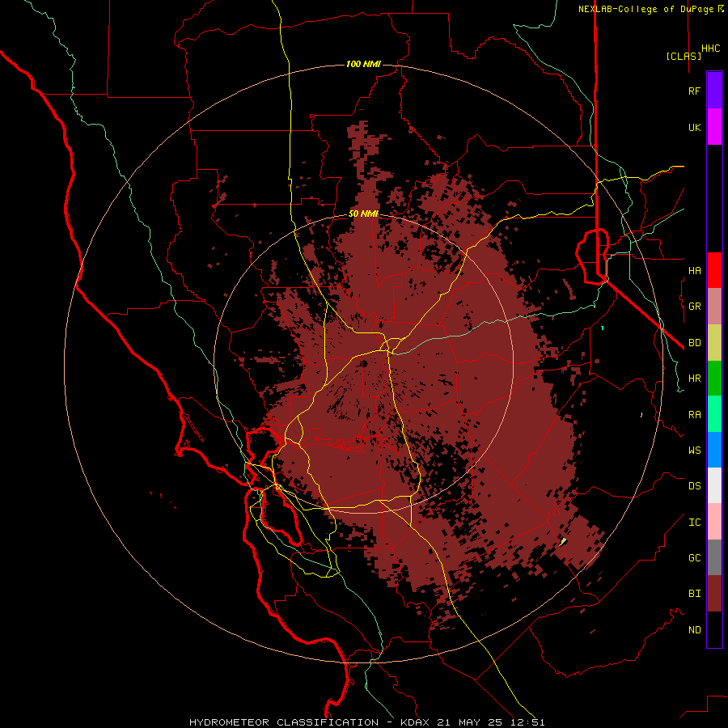
Task: Click the DS legend label
Action: point(694,486)
